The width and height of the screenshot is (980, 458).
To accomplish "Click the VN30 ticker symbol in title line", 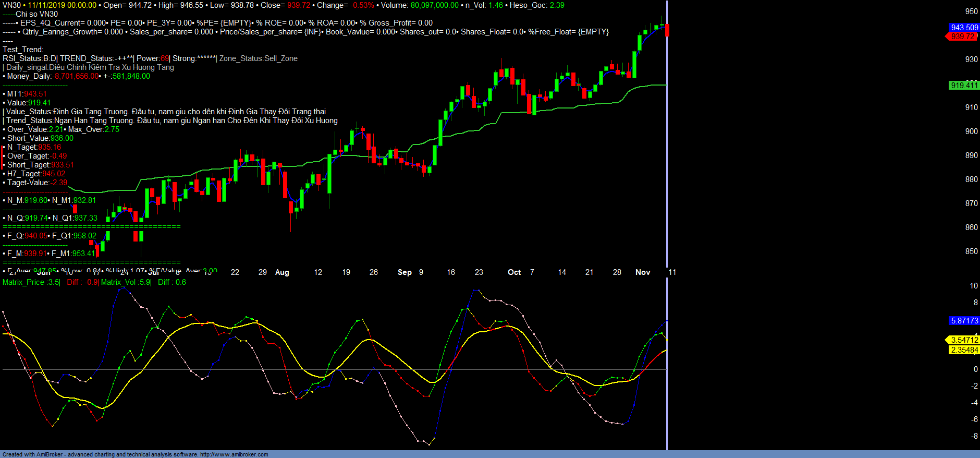I will point(11,5).
